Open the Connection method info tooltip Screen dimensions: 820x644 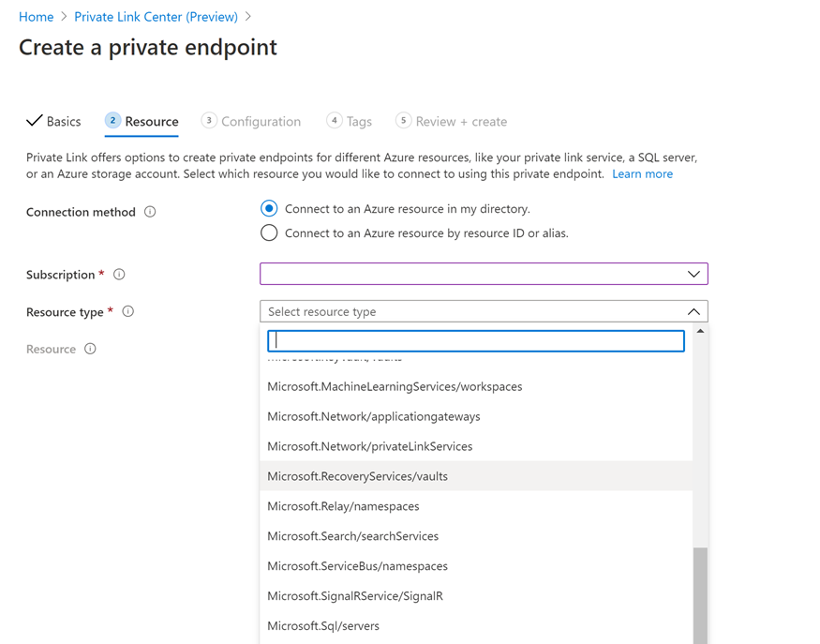coord(150,212)
